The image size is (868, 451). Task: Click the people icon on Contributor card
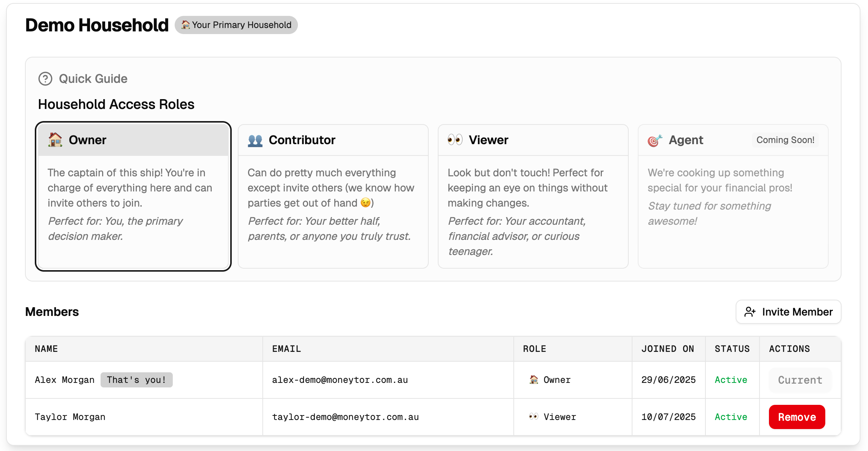coord(255,140)
